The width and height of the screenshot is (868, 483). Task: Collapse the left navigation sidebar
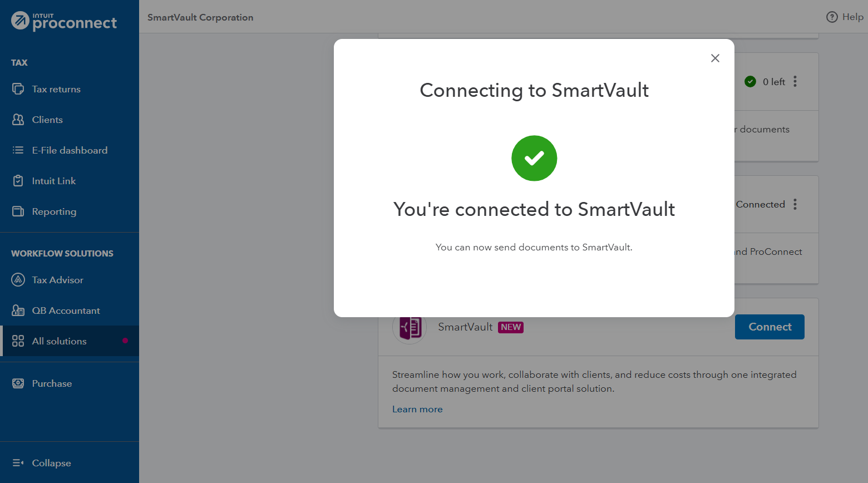(42, 463)
